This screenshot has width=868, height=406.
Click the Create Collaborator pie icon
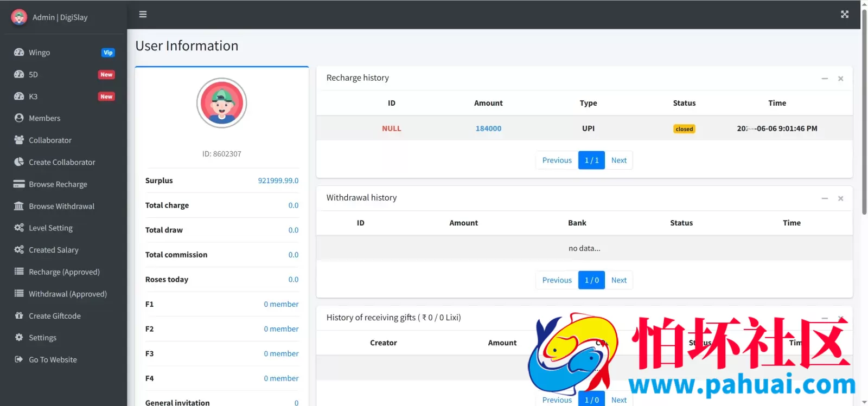pos(19,162)
